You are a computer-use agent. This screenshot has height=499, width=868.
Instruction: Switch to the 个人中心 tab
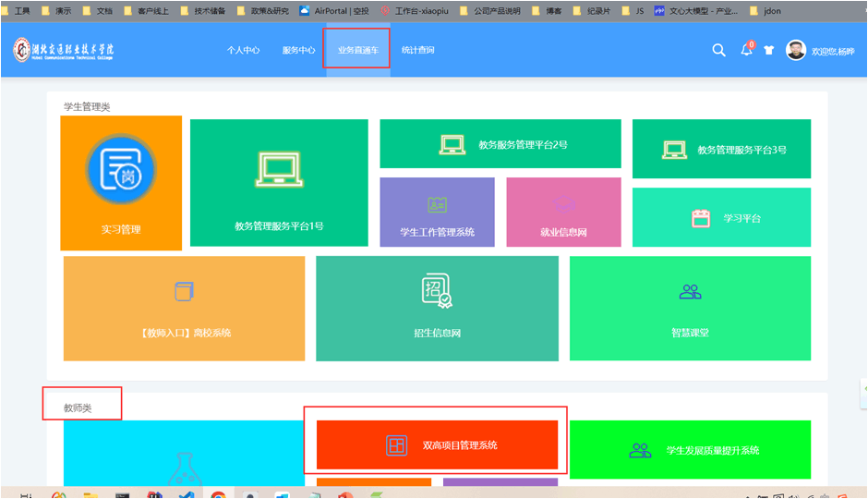pos(244,50)
